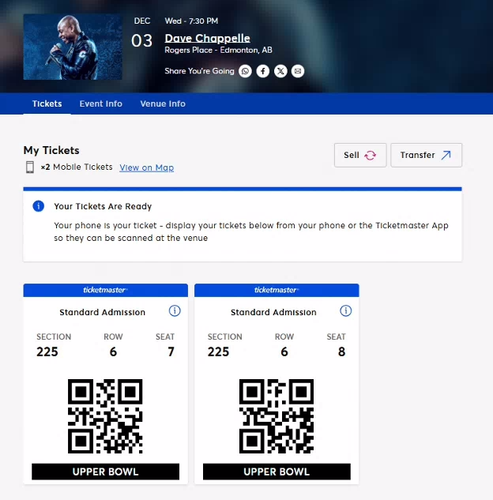Open info icon for seat 7 ticket
The image size is (493, 500).
175,311
